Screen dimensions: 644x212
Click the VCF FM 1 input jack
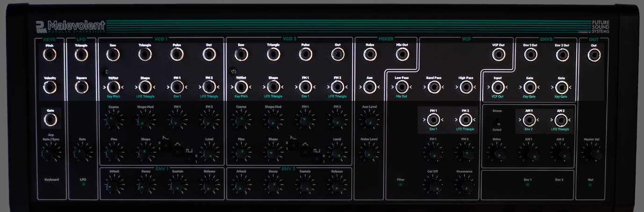[434, 120]
